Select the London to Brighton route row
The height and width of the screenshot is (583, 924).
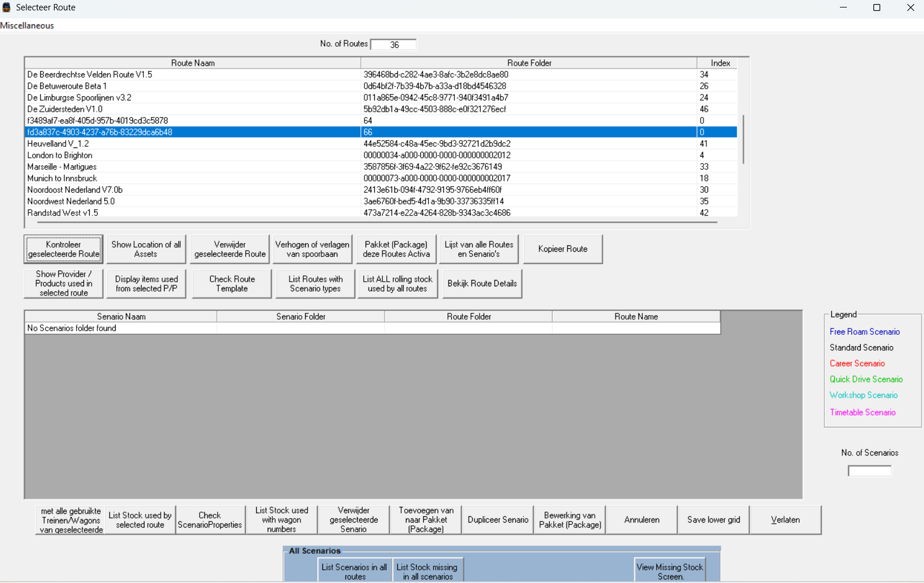[60, 155]
